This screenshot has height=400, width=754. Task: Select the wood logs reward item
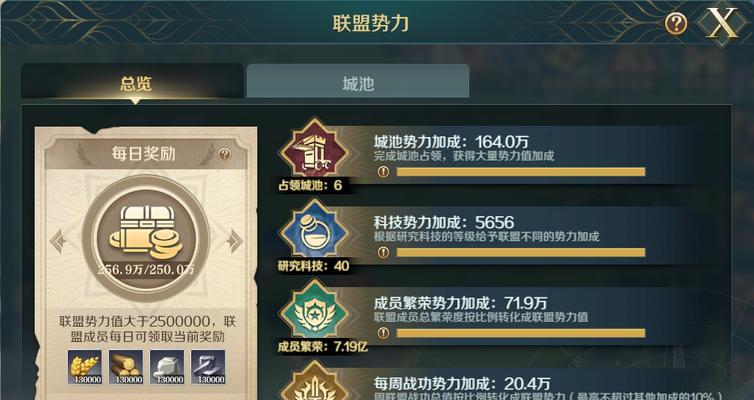click(126, 367)
